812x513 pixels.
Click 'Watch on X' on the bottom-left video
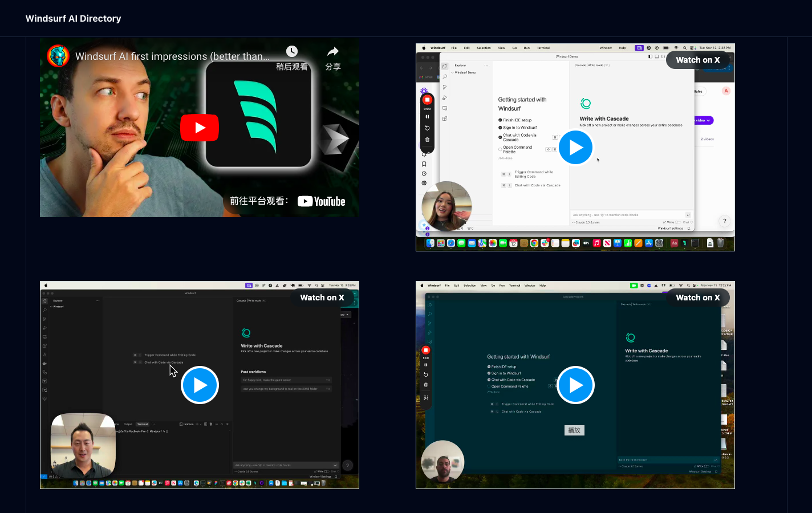pos(322,298)
